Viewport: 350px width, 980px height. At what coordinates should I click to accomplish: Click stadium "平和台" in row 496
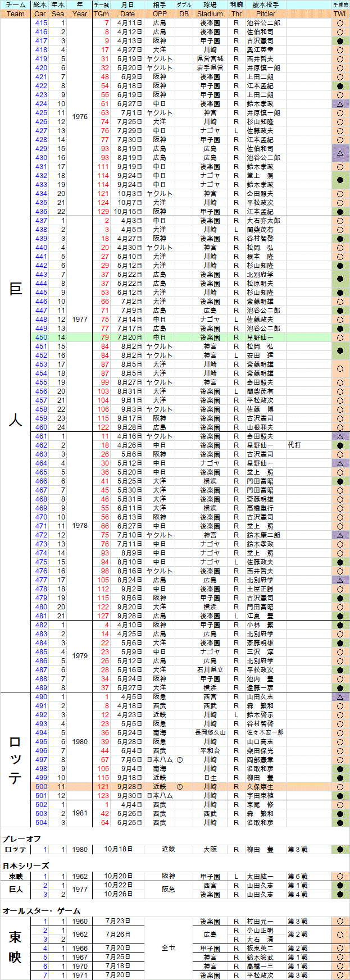[x=210, y=751]
